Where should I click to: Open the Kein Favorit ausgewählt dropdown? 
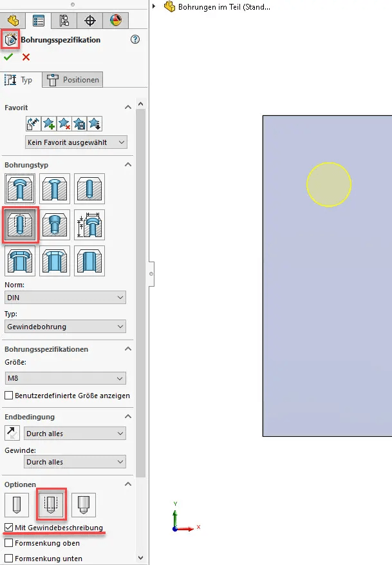point(76,142)
